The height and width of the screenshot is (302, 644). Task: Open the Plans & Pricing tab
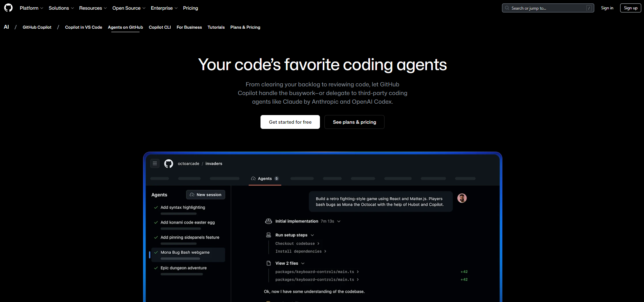point(245,27)
